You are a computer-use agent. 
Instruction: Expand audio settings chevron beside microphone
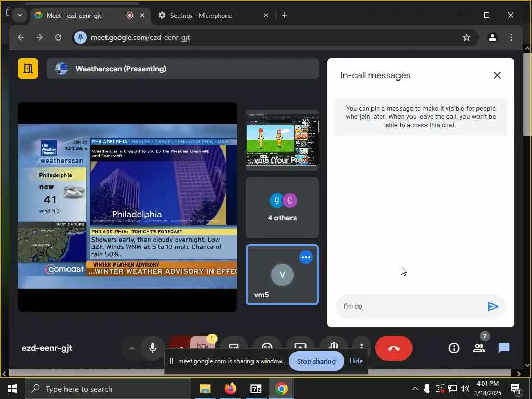[131, 348]
